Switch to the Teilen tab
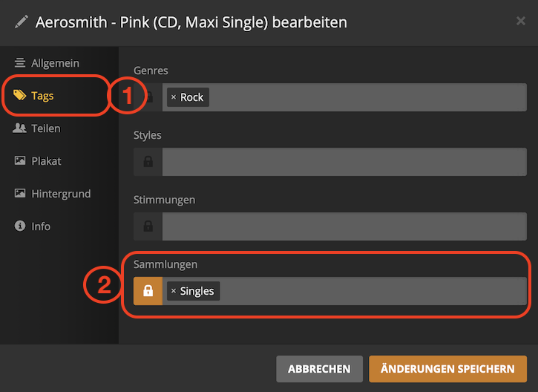This screenshot has width=538, height=392. point(46,128)
